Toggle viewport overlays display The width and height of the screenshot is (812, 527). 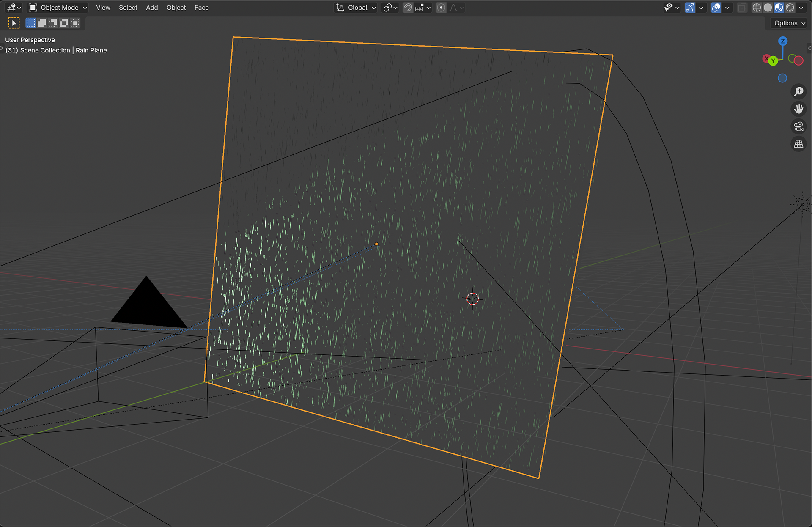[716, 8]
